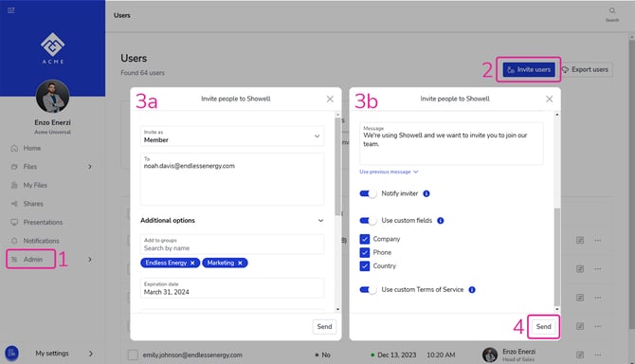Screen dimensions: 635x364
Task: Remove the Endless Energy group tag
Action: (192, 264)
